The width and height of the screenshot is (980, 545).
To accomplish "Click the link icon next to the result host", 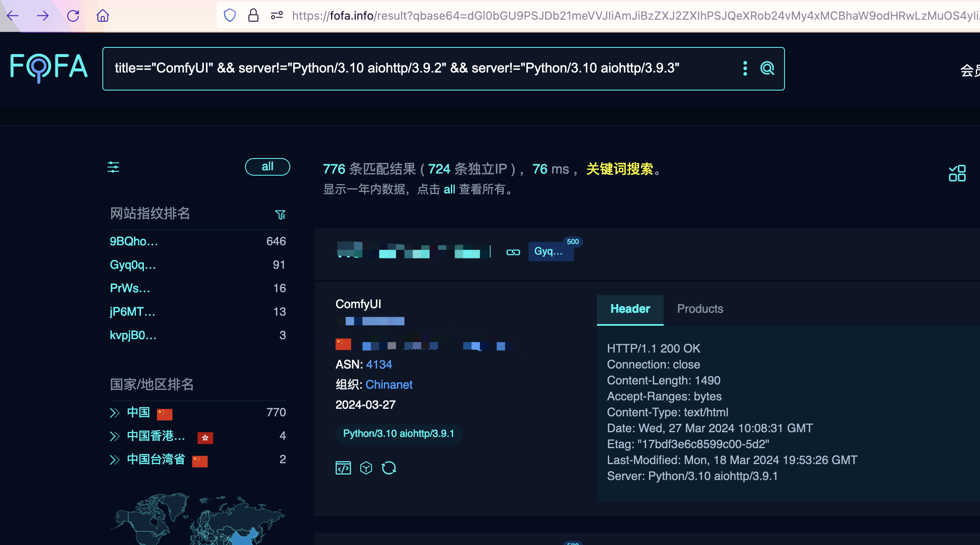I will point(513,252).
